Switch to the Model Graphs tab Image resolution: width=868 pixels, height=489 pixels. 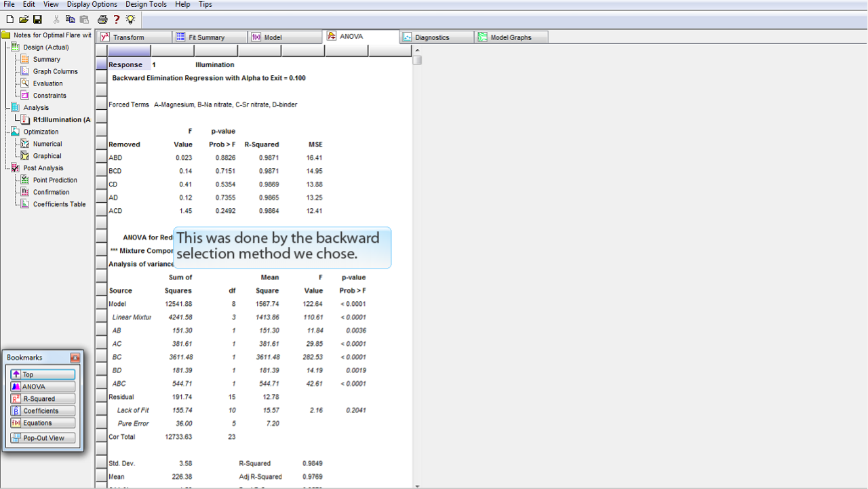tap(510, 37)
